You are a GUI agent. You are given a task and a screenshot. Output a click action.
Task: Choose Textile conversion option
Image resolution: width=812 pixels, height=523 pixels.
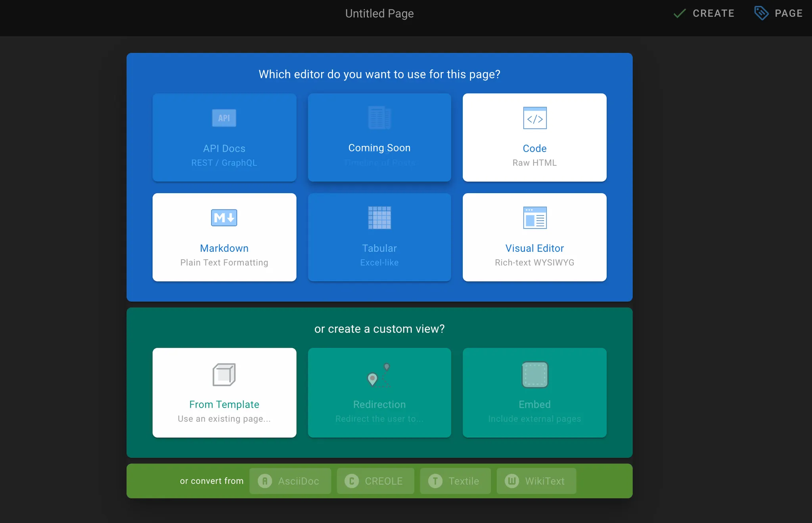tap(455, 481)
